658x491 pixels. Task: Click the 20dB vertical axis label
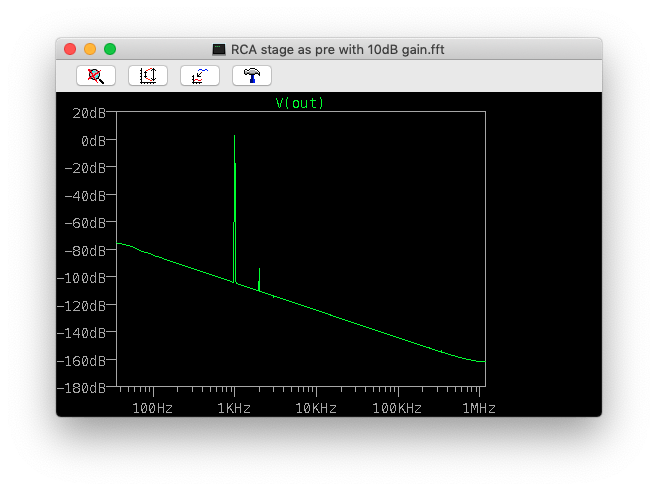click(x=89, y=113)
